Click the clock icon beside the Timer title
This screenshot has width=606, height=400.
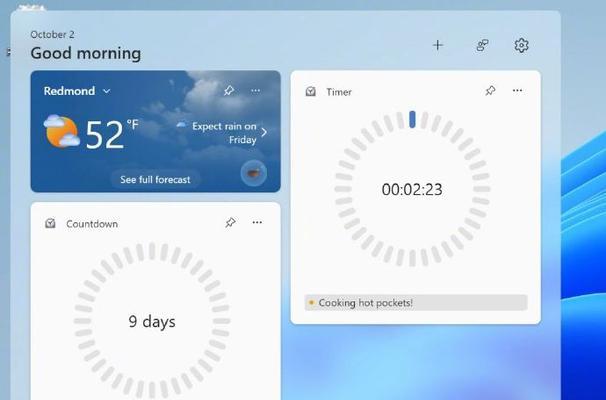(311, 92)
